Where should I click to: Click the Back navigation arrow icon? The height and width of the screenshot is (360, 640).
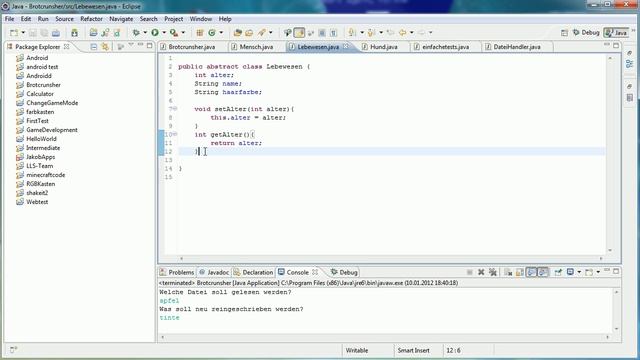click(402, 32)
